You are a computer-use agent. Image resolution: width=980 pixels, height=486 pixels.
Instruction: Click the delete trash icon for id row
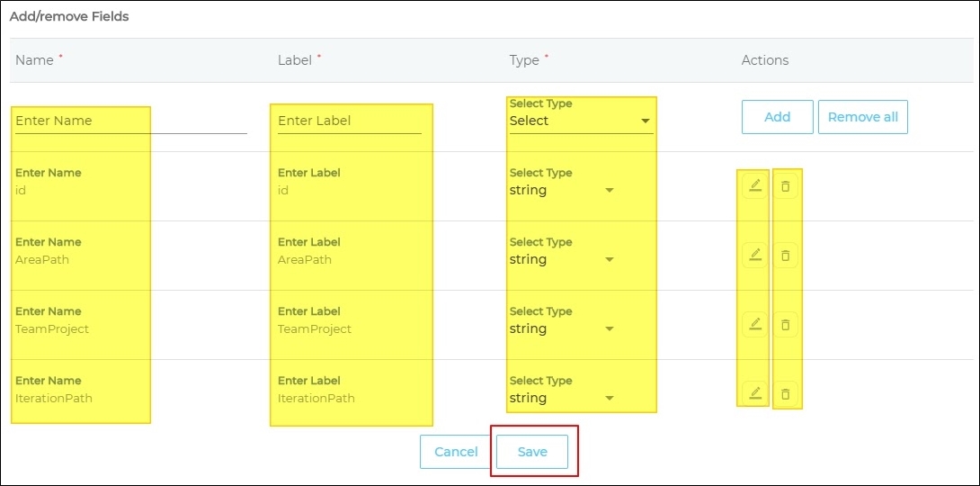pos(786,185)
